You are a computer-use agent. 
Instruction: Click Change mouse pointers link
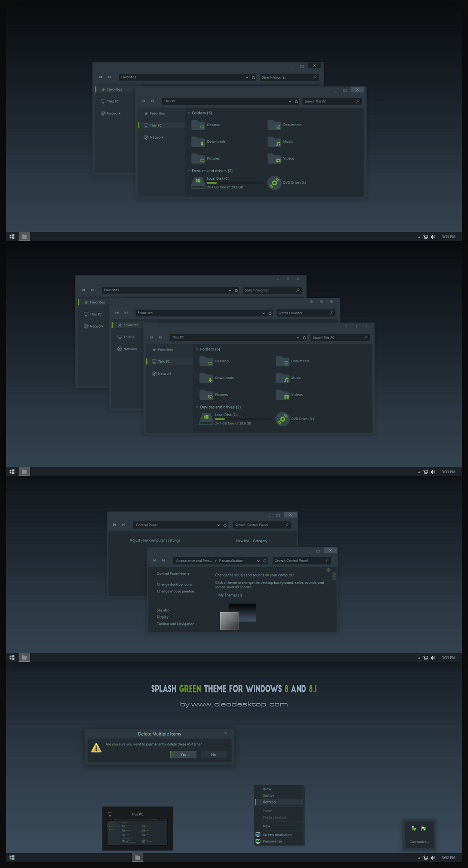click(176, 592)
